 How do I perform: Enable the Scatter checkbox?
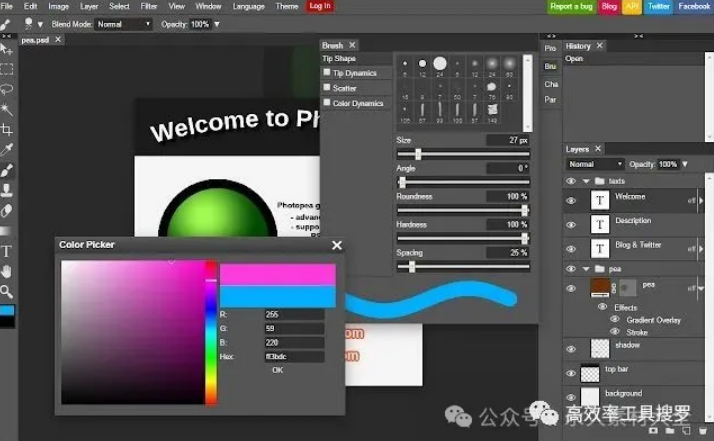[x=326, y=87]
